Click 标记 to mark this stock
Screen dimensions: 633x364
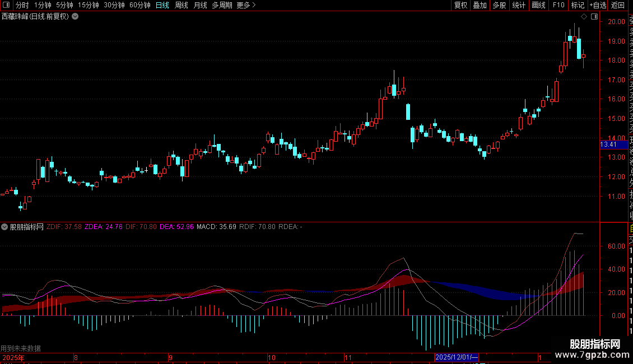pos(577,5)
